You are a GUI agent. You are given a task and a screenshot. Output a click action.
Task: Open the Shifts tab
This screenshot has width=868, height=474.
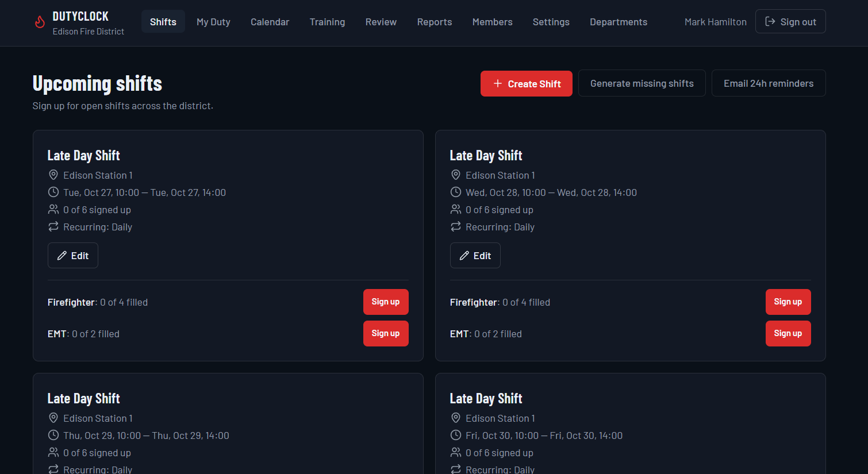point(163,22)
